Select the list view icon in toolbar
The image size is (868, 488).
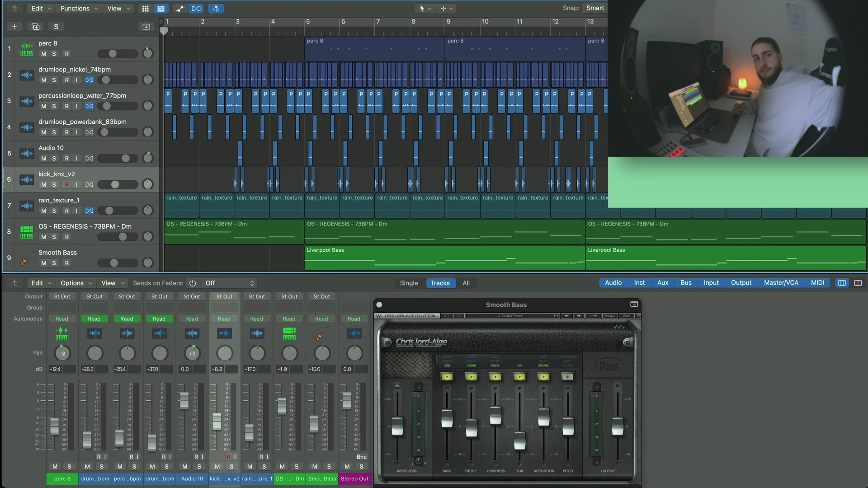click(160, 9)
